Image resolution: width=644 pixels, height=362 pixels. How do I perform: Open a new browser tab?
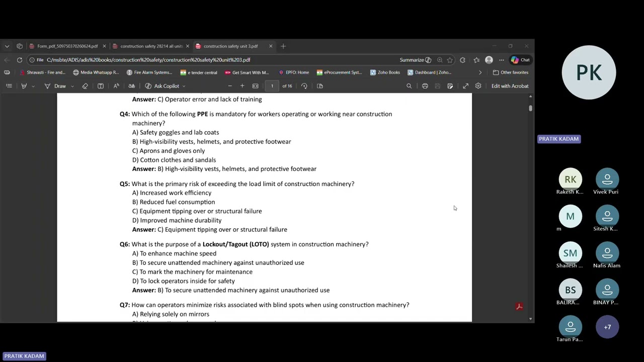(x=283, y=46)
